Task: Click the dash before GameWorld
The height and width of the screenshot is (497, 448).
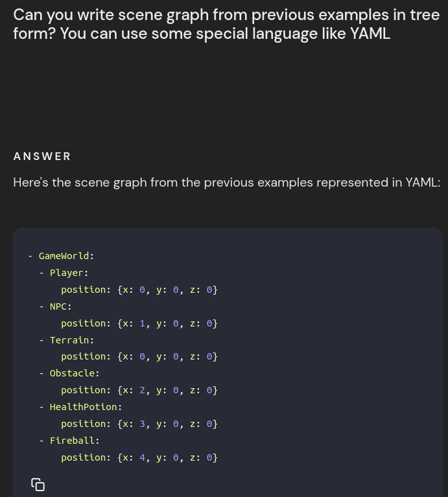Action: click(x=30, y=256)
